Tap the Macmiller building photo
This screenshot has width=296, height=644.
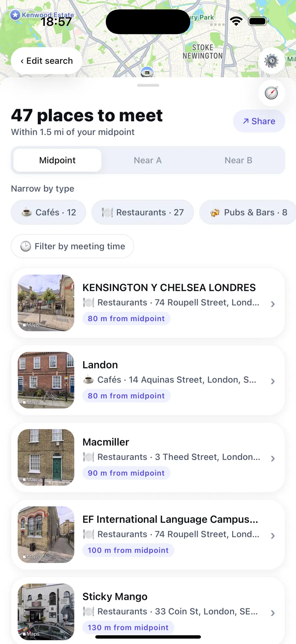tap(46, 457)
